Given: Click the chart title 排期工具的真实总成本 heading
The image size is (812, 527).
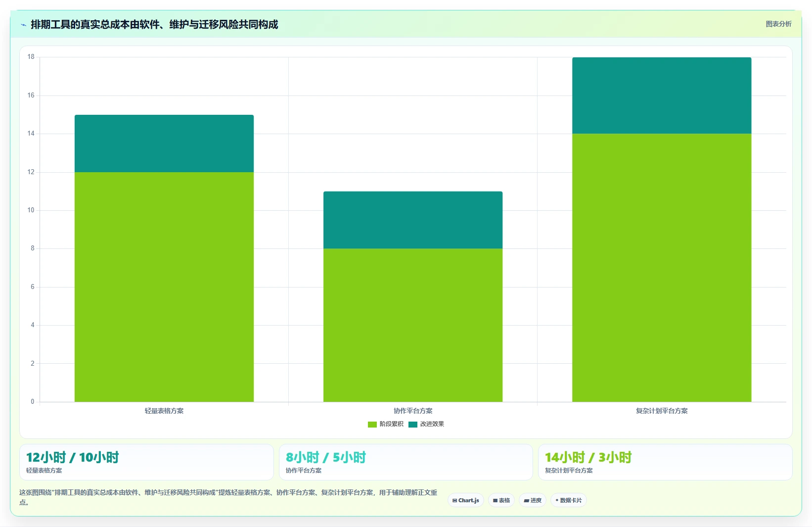Looking at the screenshot, I should pos(154,24).
